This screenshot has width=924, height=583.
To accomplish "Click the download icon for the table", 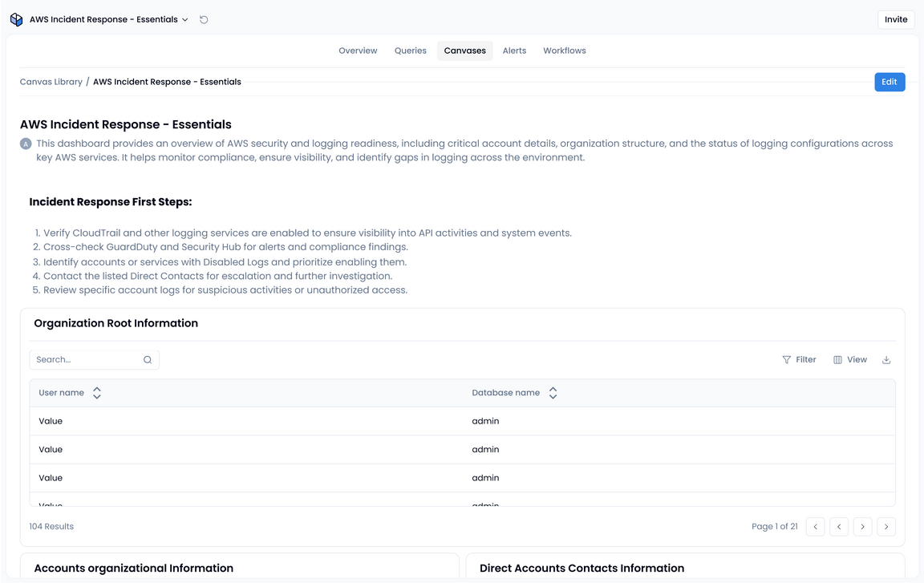I will point(886,360).
